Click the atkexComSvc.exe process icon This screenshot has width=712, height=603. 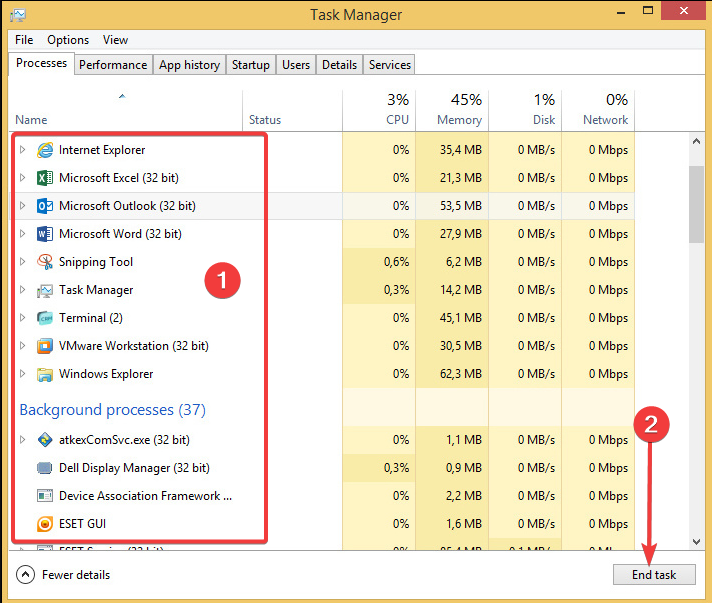pyautogui.click(x=44, y=440)
